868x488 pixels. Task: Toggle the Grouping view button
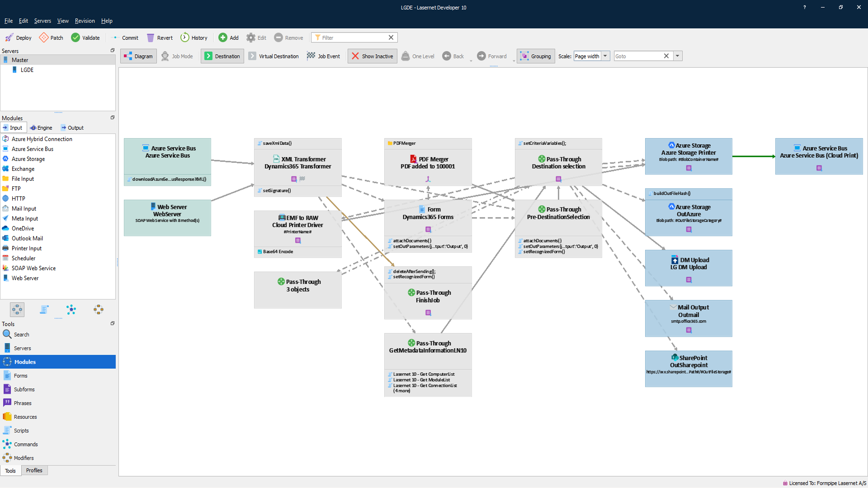[536, 56]
